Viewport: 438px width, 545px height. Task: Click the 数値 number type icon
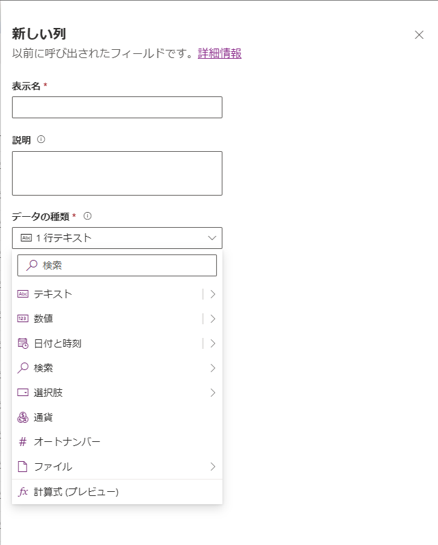click(23, 319)
